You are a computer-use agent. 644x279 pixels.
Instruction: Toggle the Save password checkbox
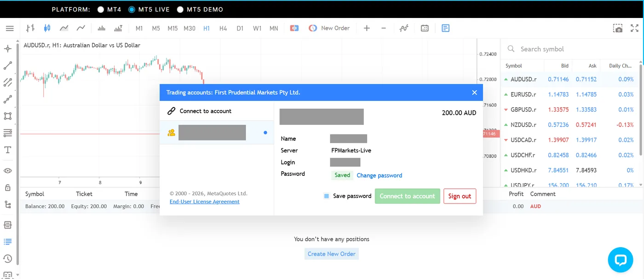coord(327,196)
